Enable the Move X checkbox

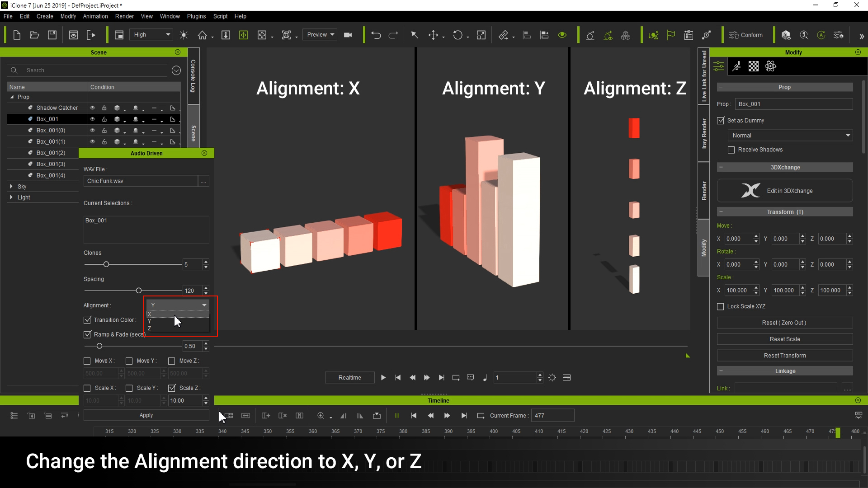(87, 361)
